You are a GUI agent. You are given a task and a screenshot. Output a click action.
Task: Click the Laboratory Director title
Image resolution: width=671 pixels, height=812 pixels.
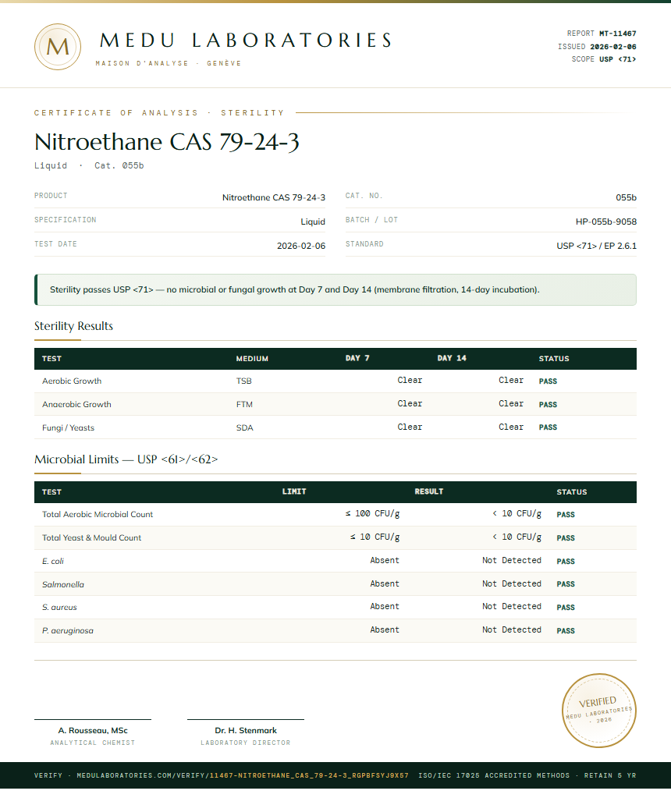pyautogui.click(x=246, y=743)
